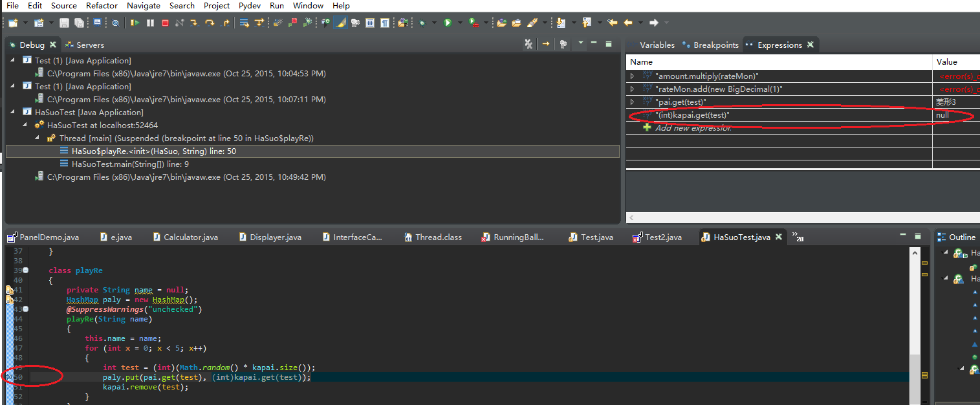This screenshot has height=405, width=980.
Task: Click the Use Step Filters icon
Action: (259, 23)
